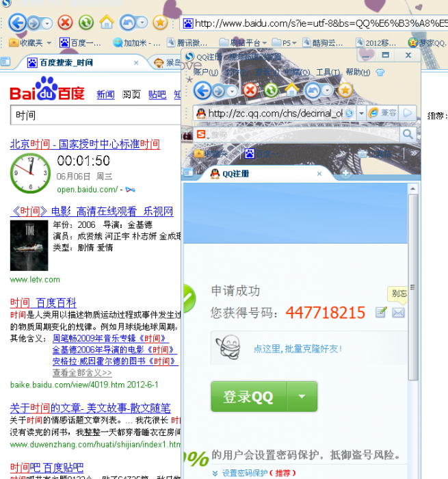Click the green 登录QQ button

248,396
